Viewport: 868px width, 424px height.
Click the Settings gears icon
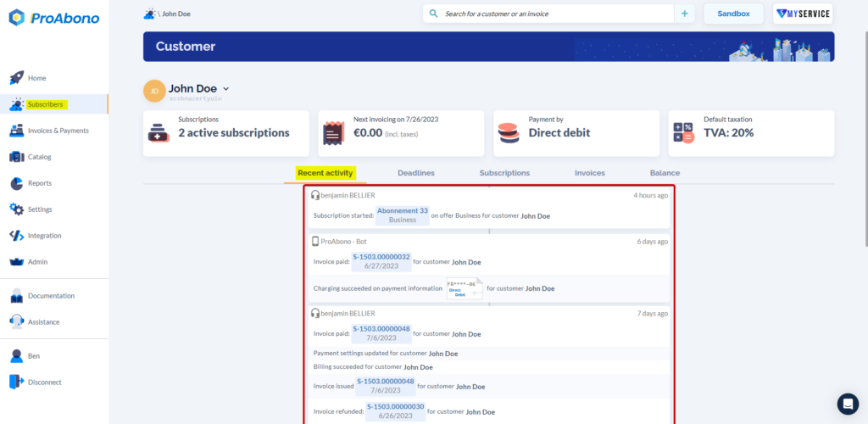tap(17, 209)
